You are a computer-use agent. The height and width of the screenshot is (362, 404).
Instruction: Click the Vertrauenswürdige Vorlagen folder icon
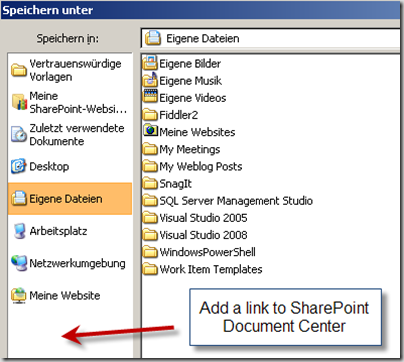19,70
